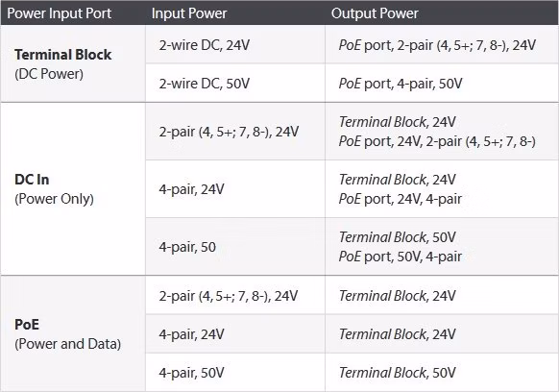This screenshot has height=392, width=559.
Task: Select DC In 2-pair (4, 5+; 7, 8-), 24V input
Action: coord(229,132)
